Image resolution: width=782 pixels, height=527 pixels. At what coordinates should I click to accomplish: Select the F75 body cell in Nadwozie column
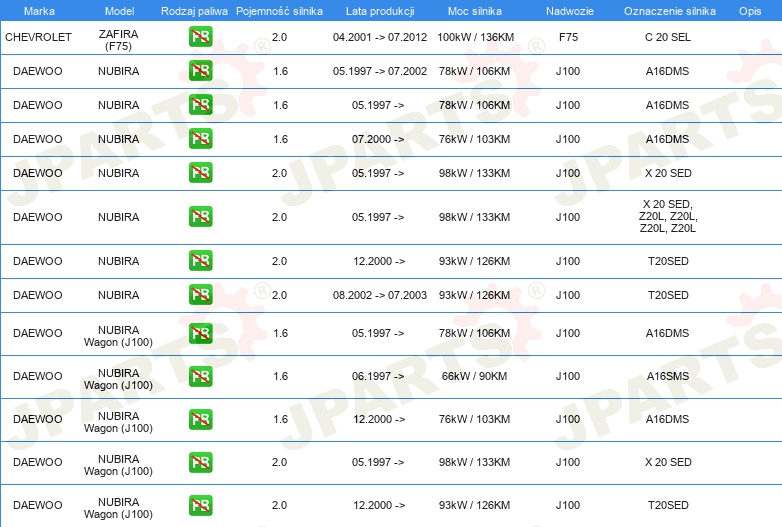click(568, 37)
